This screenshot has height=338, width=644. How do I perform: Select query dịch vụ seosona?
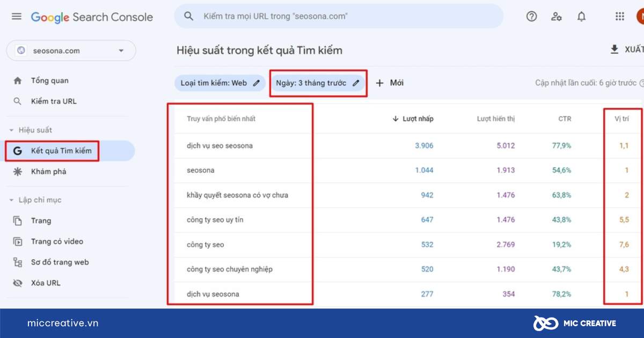213,293
